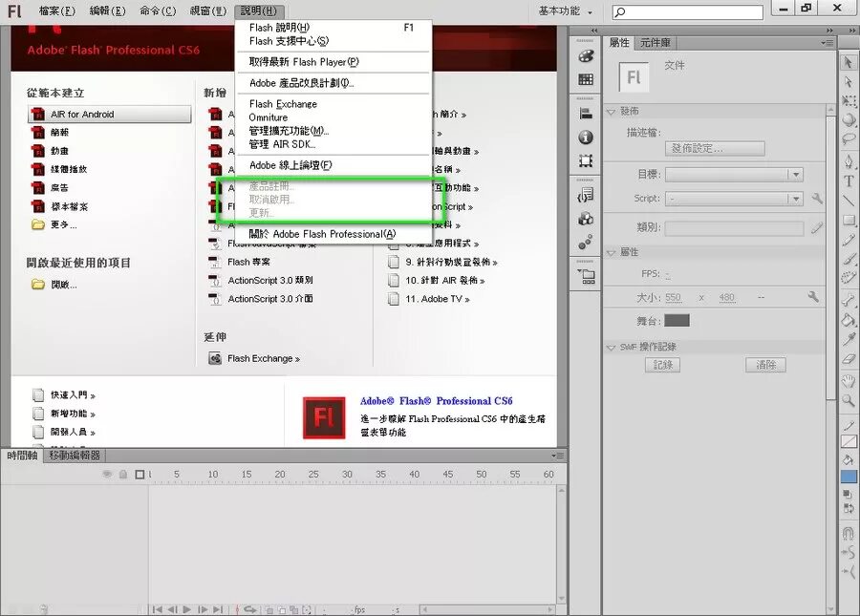Viewport: 860px width, 616px height.
Task: Collapse the icon panel dock arrows
Action: click(x=594, y=31)
